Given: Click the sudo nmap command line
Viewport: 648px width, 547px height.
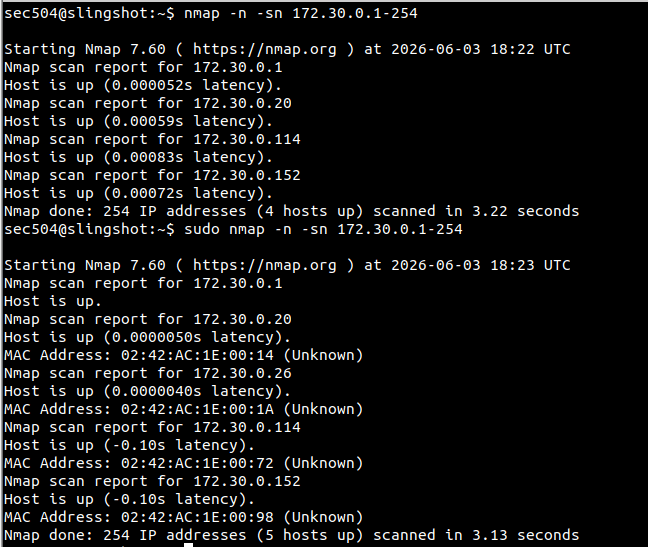Looking at the screenshot, I should [x=233, y=229].
